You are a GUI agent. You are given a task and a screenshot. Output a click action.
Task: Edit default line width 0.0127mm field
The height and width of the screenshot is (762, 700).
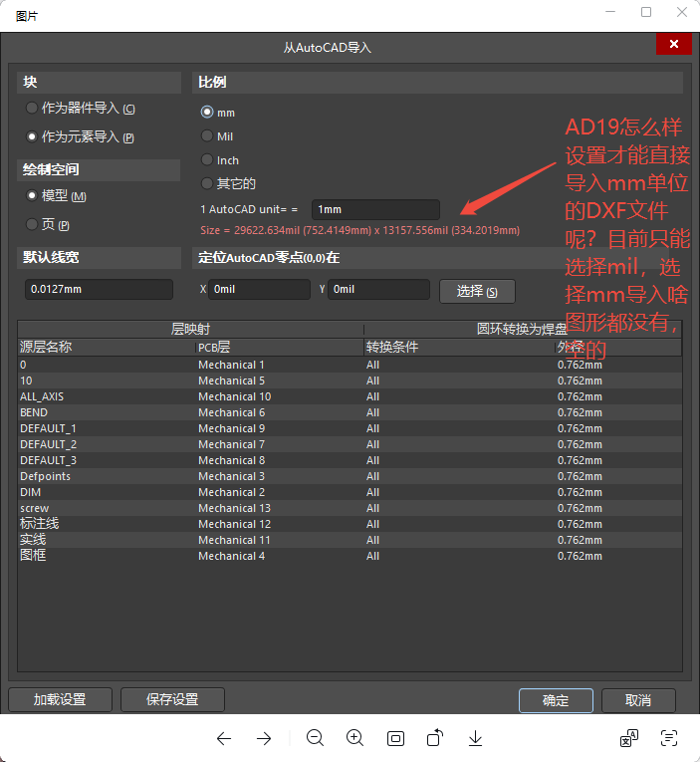click(99, 289)
